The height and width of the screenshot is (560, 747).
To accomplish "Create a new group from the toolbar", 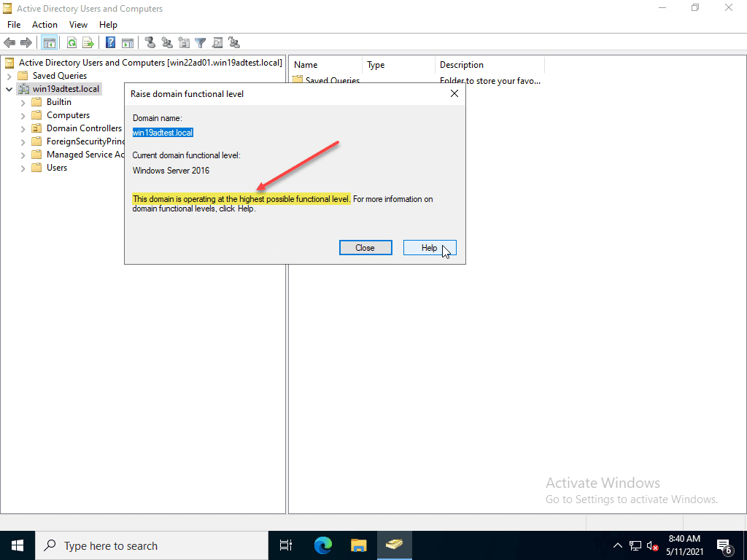I will click(166, 42).
